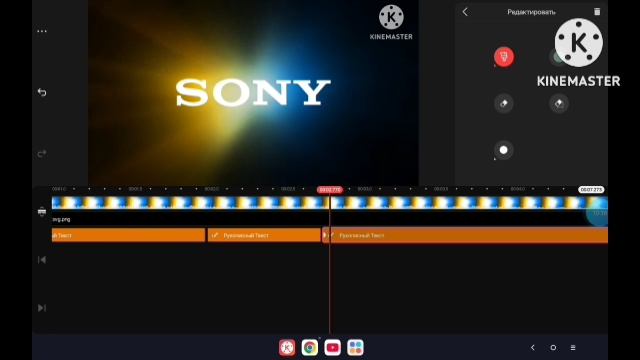This screenshot has height=360, width=640.
Task: Click the svg.png layer label
Action: 61,219
